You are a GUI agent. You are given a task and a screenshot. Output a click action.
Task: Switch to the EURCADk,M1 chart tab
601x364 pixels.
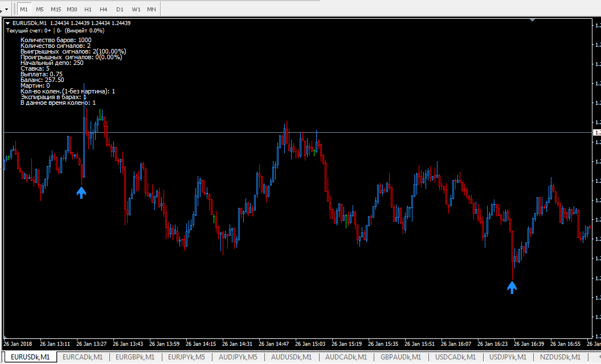tap(83, 357)
